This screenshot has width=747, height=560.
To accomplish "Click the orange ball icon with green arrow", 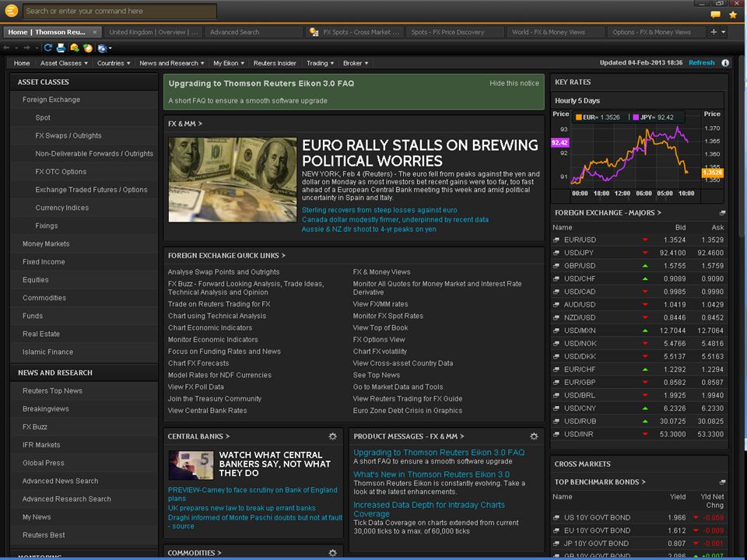I will click(x=88, y=48).
